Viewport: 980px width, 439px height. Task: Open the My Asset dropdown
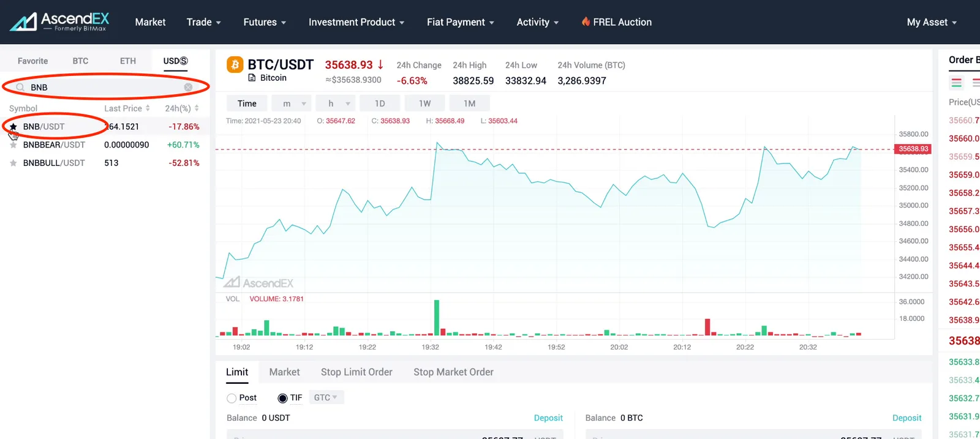932,22
